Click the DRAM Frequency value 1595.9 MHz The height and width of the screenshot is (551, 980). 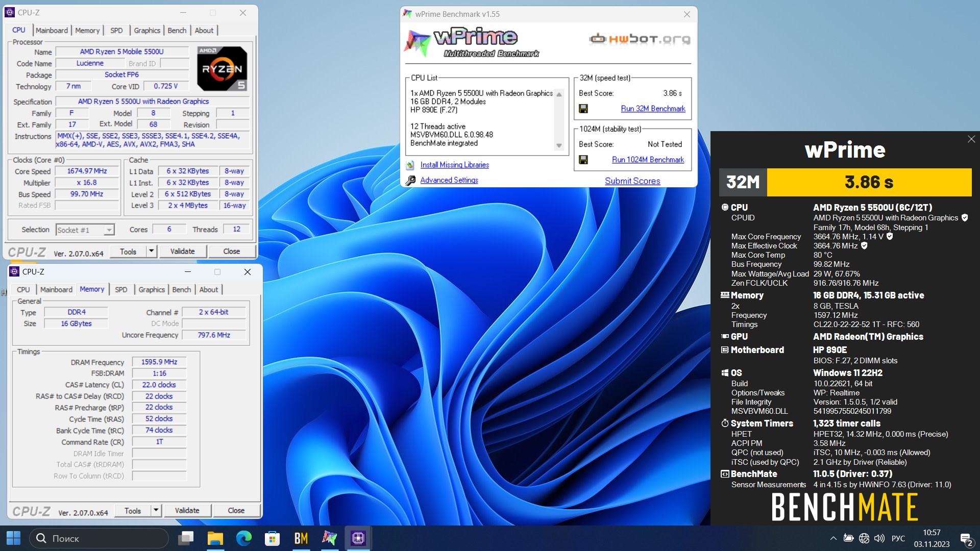click(x=159, y=362)
